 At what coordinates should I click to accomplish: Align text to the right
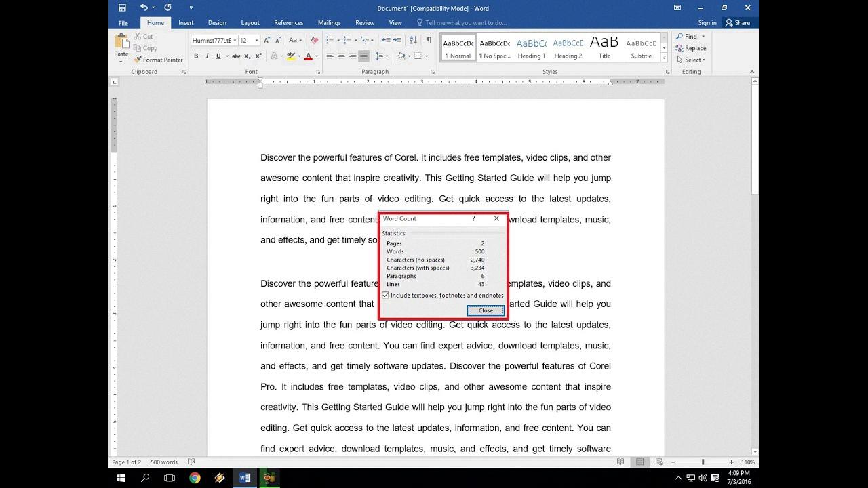click(x=353, y=56)
